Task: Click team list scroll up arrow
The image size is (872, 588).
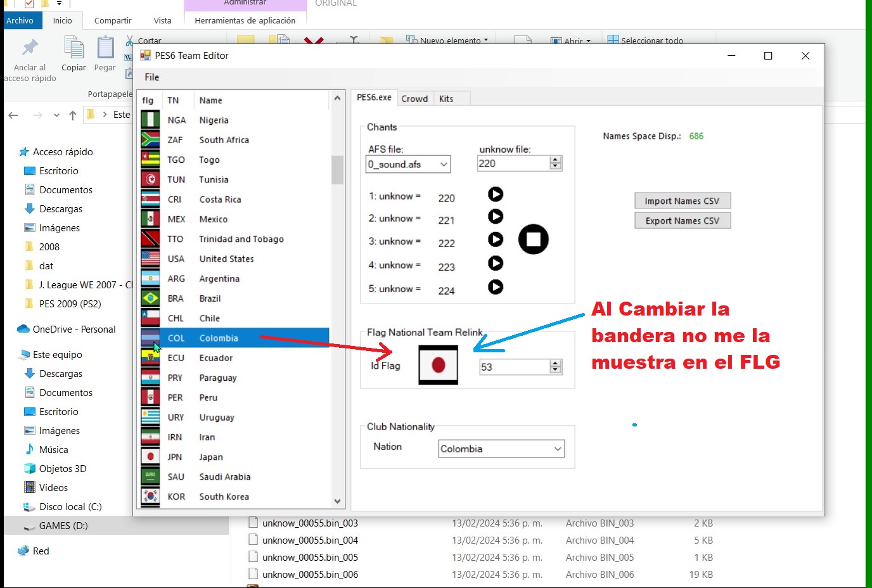Action: (x=337, y=98)
